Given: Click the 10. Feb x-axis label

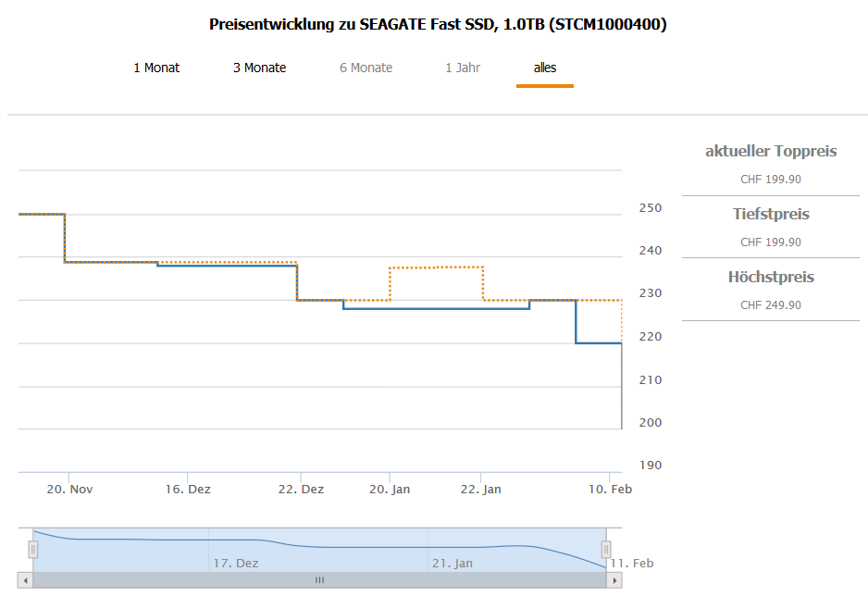Looking at the screenshot, I should [609, 489].
